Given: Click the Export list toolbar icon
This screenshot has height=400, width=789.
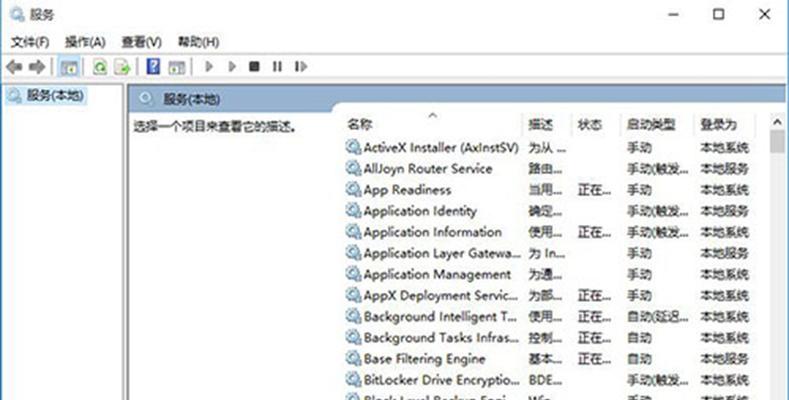Looking at the screenshot, I should pos(122,67).
